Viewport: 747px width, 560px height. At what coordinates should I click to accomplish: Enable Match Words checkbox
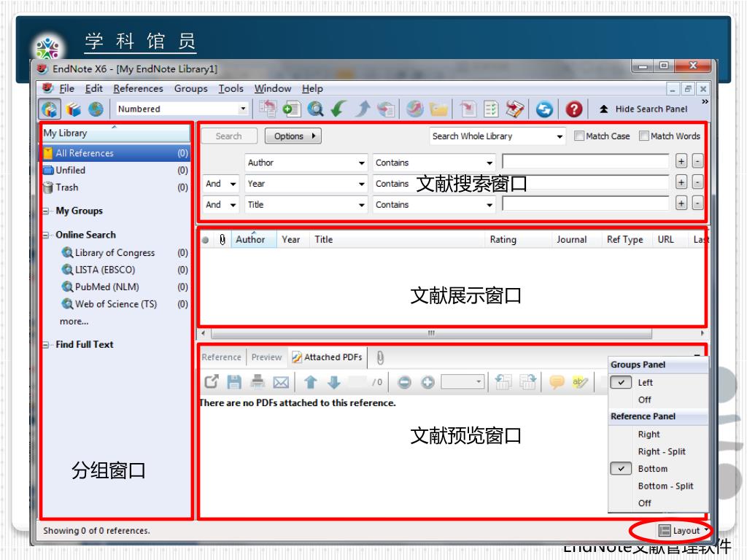point(643,136)
